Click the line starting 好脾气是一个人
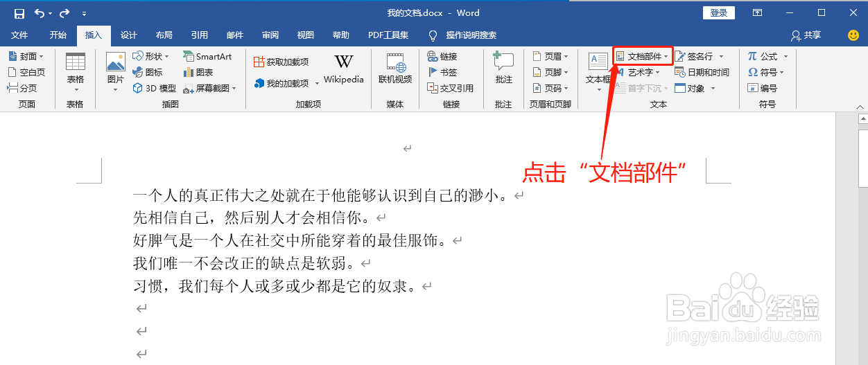 point(298,241)
